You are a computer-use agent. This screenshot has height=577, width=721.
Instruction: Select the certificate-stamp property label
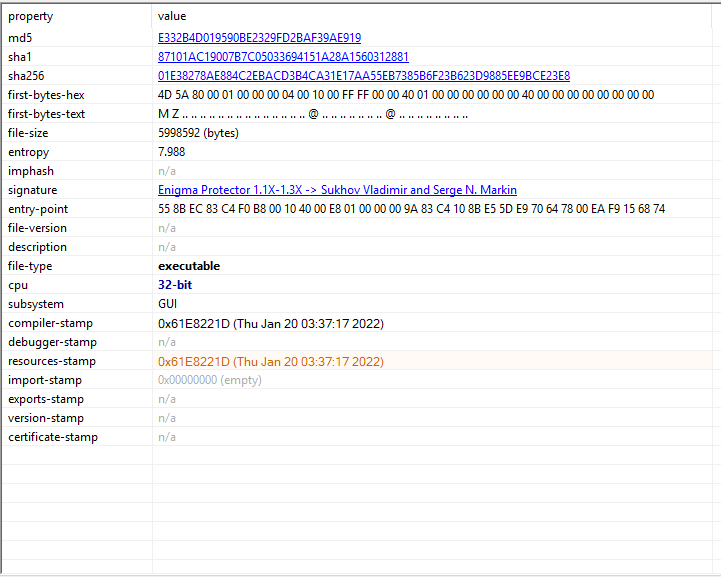click(x=53, y=437)
